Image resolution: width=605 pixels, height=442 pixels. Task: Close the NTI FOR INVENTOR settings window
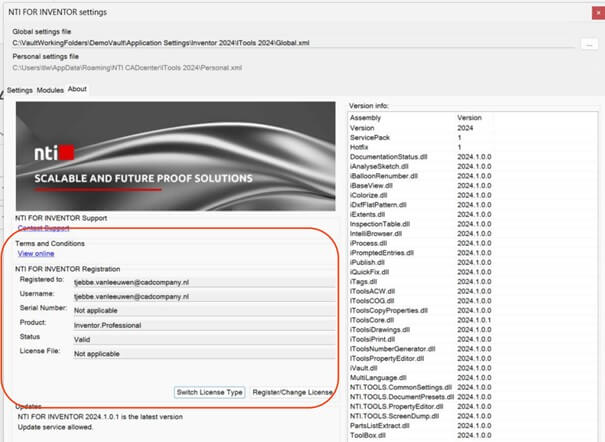(x=598, y=13)
